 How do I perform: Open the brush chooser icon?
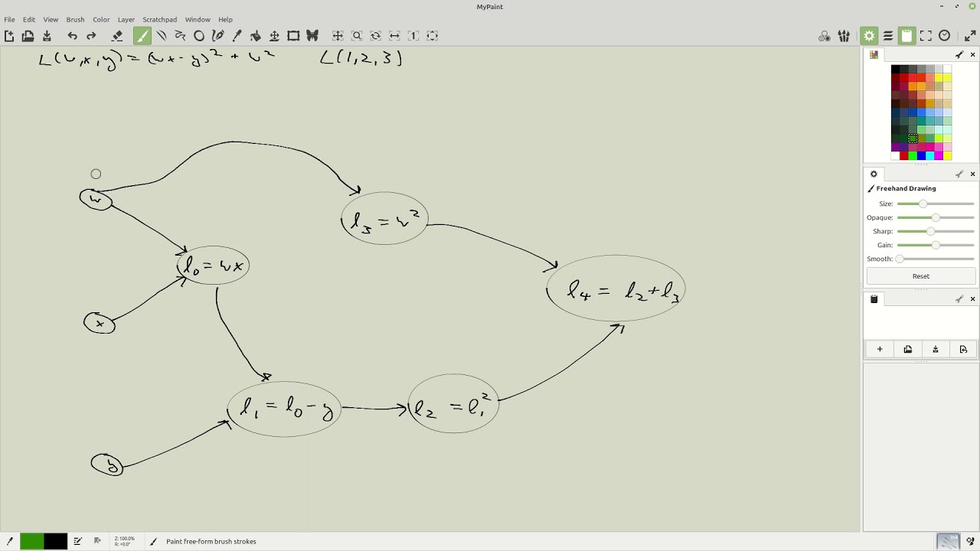pyautogui.click(x=844, y=36)
